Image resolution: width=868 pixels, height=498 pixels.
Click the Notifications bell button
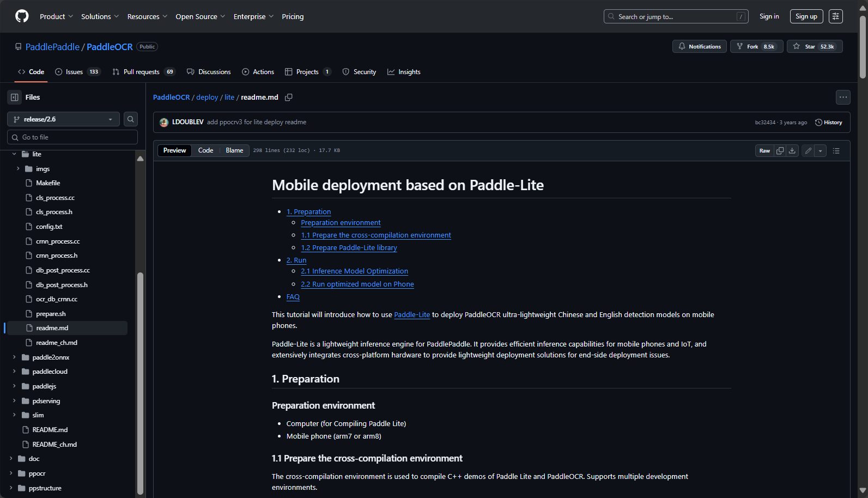pyautogui.click(x=699, y=47)
